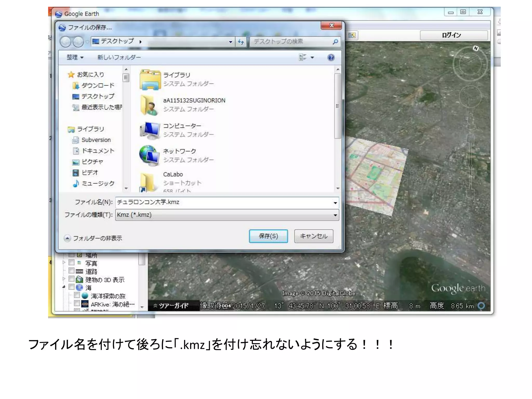Image resolution: width=532 pixels, height=399 pixels.
Task: Expand the 写真 layer tree node
Action: click(64, 262)
